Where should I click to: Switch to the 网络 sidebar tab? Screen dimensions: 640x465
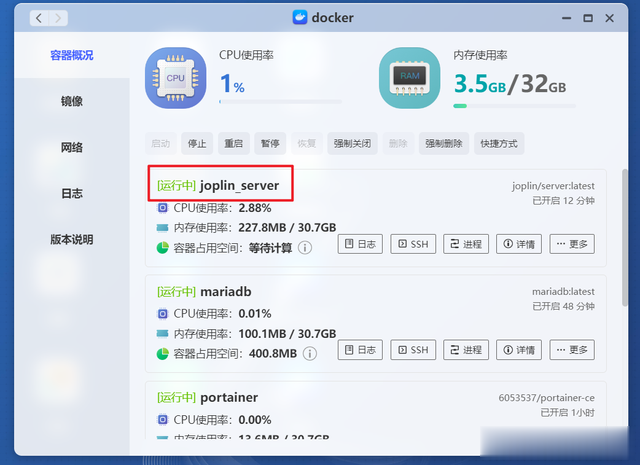point(72,147)
